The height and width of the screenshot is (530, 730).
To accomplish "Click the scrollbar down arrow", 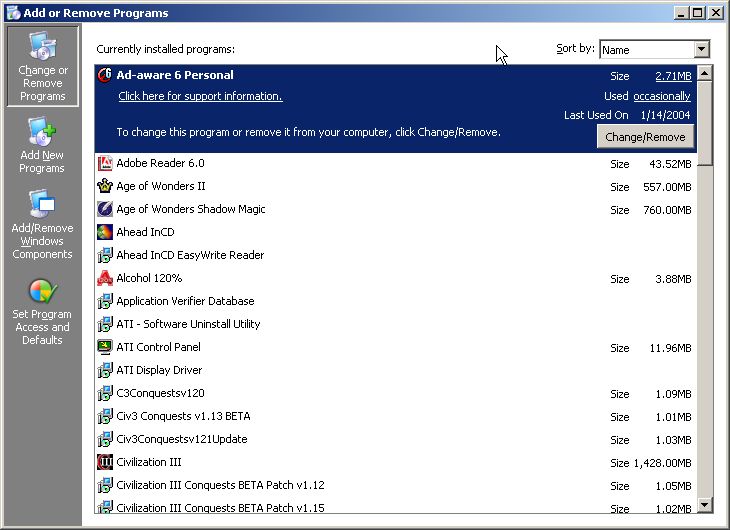I will click(705, 505).
